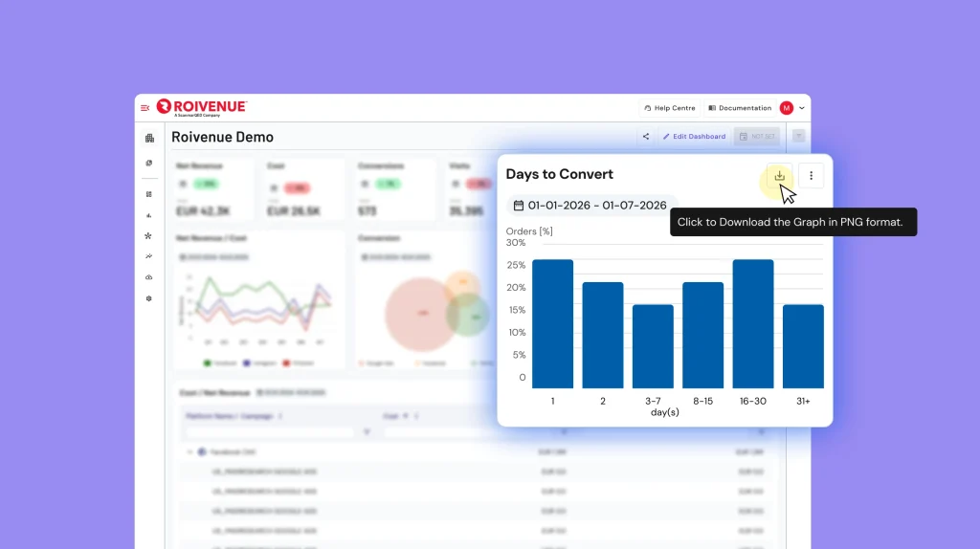Click the 16-30 axis label
This screenshot has width=980, height=549.
coord(753,401)
